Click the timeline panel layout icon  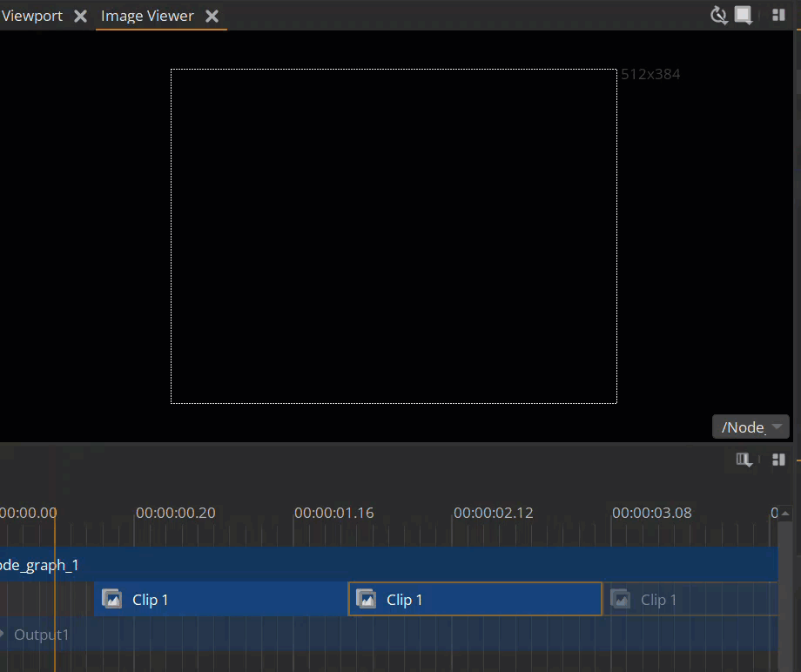pos(778,460)
